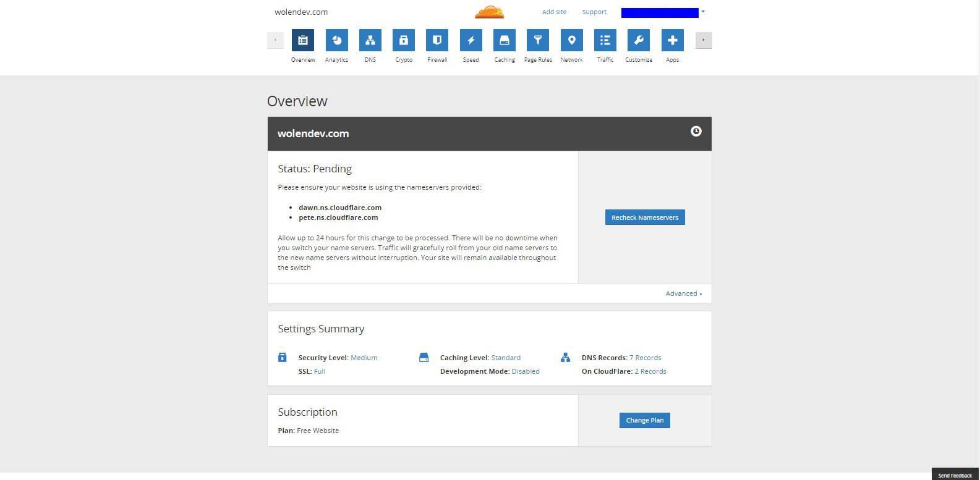Image resolution: width=980 pixels, height=480 pixels.
Task: Open the Apps plus icon
Action: (x=672, y=40)
